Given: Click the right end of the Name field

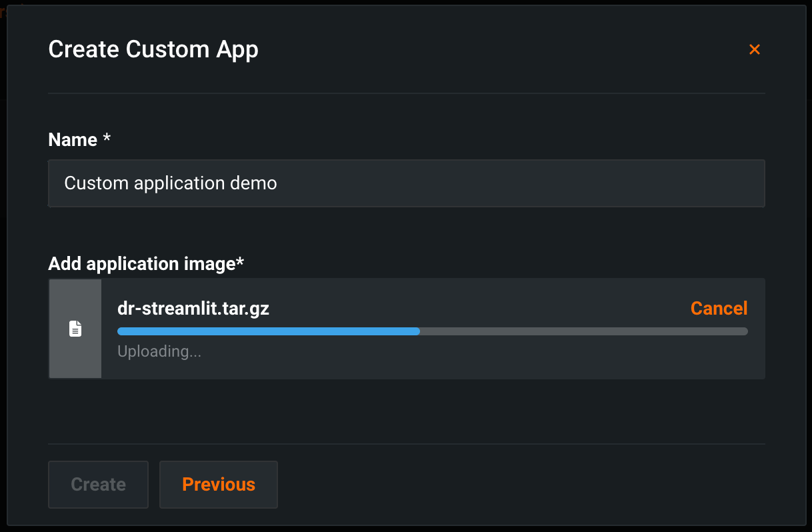Looking at the screenshot, I should pos(747,183).
